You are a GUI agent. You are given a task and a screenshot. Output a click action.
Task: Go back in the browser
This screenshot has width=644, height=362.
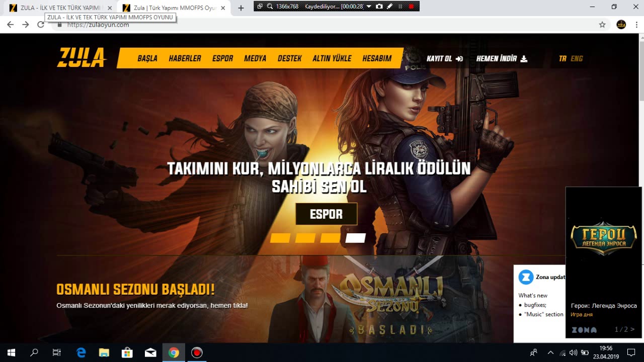click(10, 25)
